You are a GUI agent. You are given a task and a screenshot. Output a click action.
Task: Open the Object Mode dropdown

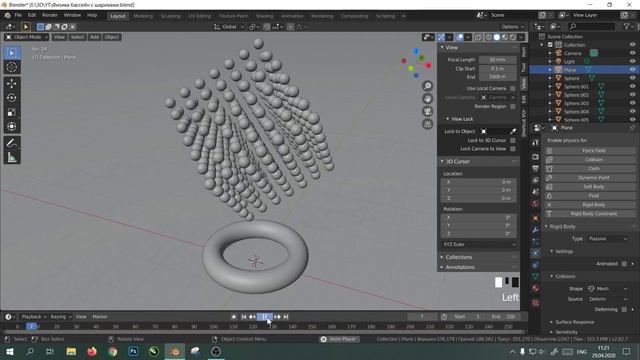coord(27,37)
